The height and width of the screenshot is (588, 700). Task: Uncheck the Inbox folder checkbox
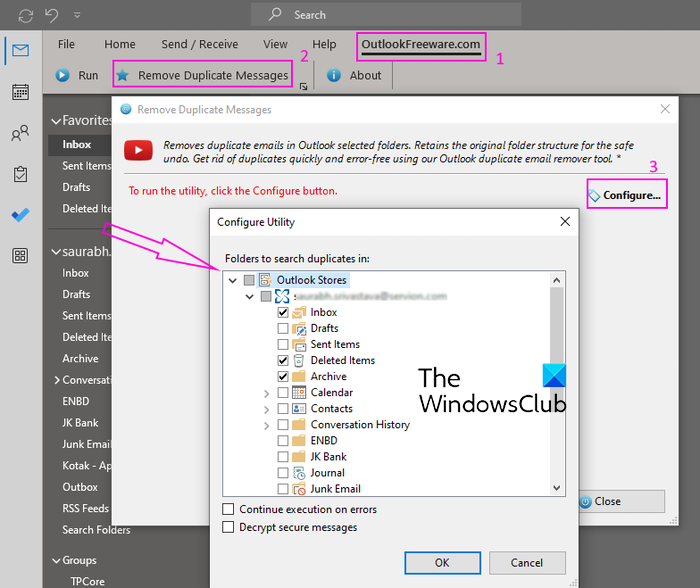[x=283, y=312]
